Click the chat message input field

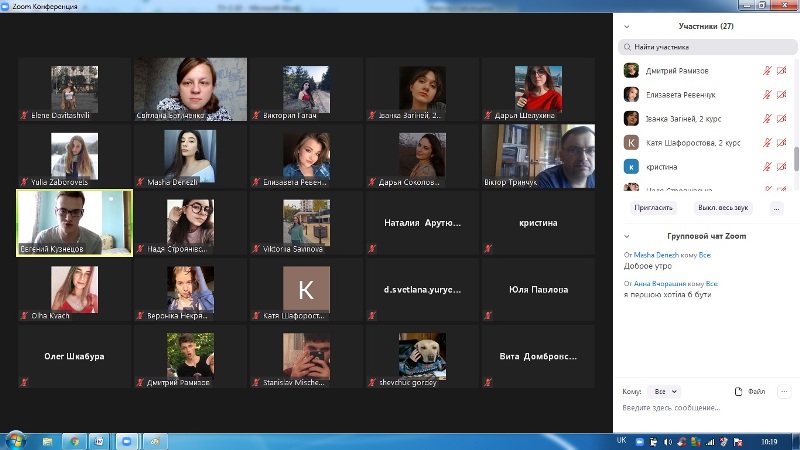707,408
